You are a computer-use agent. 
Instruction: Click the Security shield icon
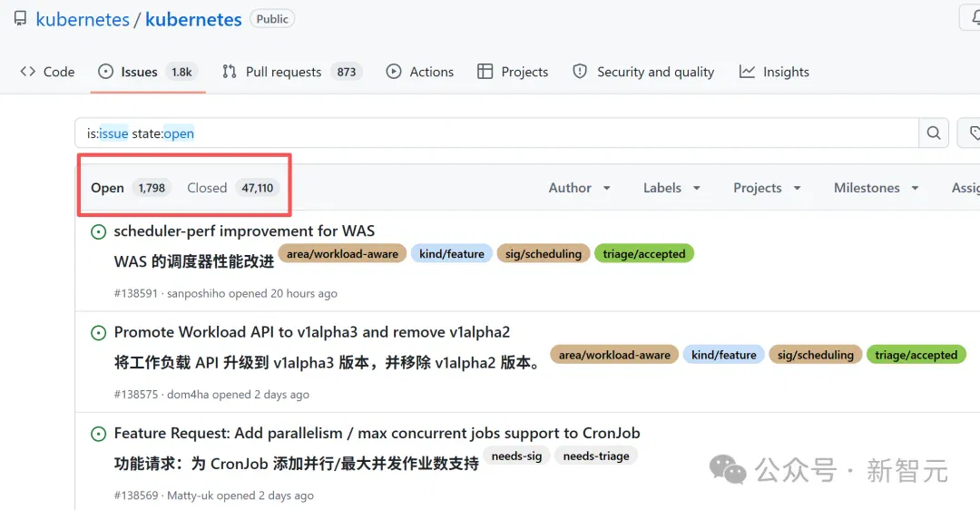[x=580, y=72]
